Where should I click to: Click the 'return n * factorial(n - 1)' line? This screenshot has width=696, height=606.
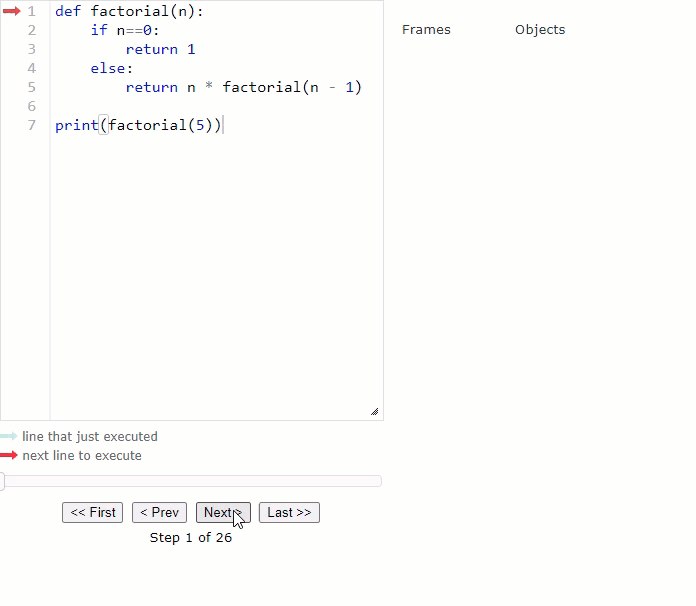tap(243, 87)
